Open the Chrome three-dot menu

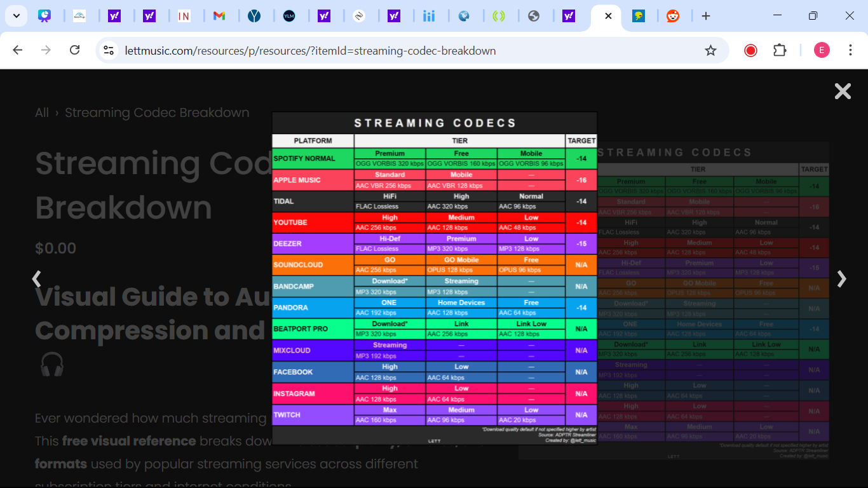pos(850,50)
